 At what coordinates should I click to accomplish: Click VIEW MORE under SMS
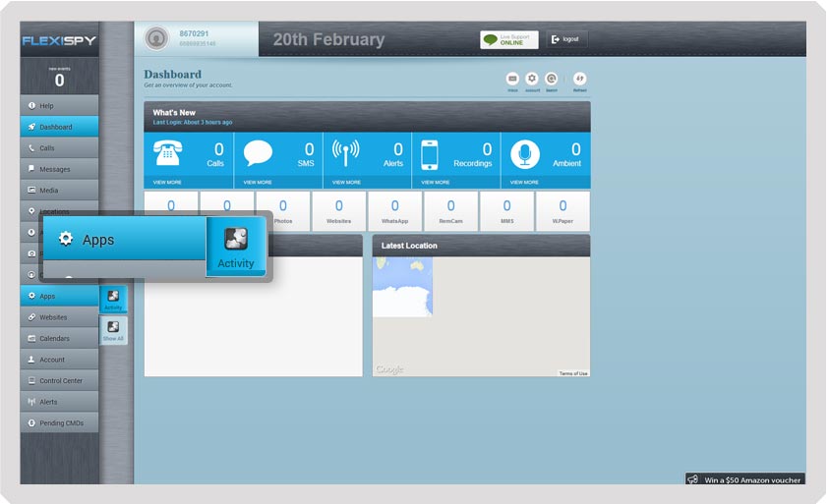[258, 183]
